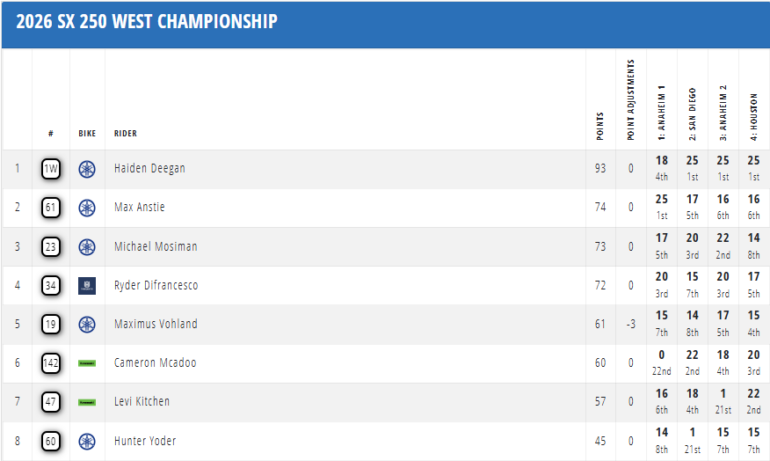Select rider Maximus Vohland's name
Image resolution: width=770 pixels, height=461 pixels.
pos(155,324)
